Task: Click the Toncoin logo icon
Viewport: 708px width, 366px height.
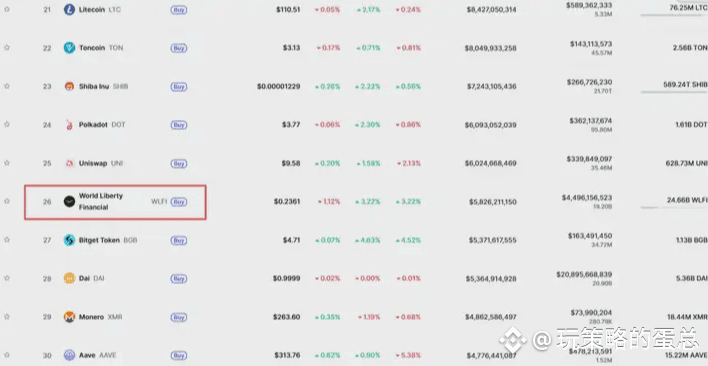Action: pos(69,48)
